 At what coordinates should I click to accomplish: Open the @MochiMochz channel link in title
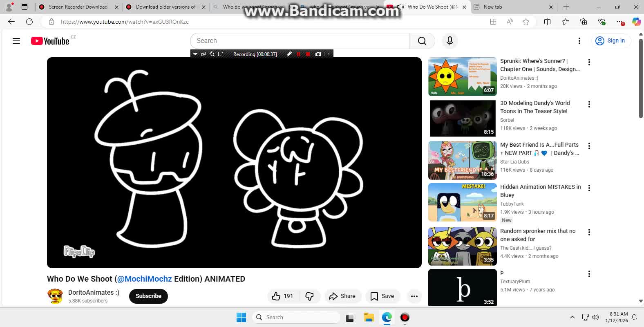click(x=144, y=279)
